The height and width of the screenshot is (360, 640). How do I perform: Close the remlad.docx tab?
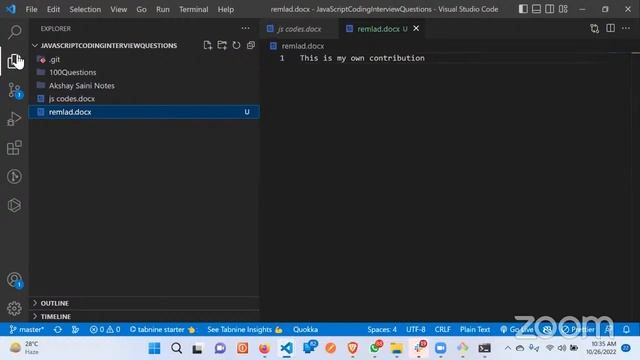(x=416, y=28)
